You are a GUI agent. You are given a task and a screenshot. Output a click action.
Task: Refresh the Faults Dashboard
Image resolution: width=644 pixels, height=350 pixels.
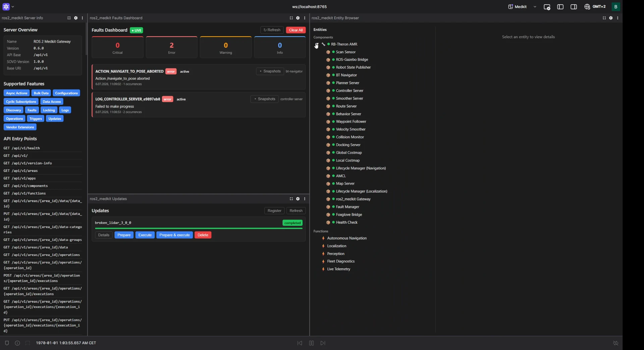tap(272, 30)
